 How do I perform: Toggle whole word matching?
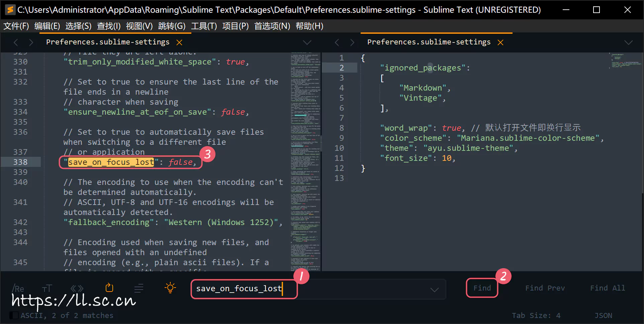pyautogui.click(x=77, y=288)
